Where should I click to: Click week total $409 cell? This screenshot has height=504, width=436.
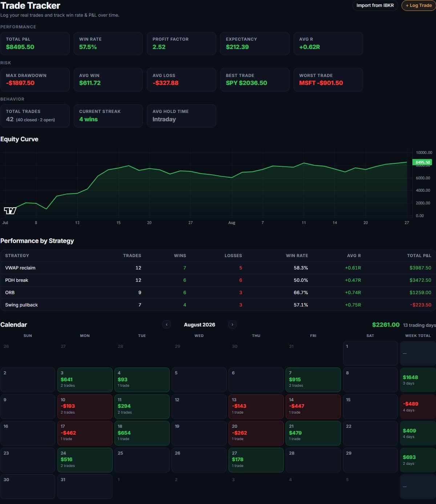tap(418, 433)
